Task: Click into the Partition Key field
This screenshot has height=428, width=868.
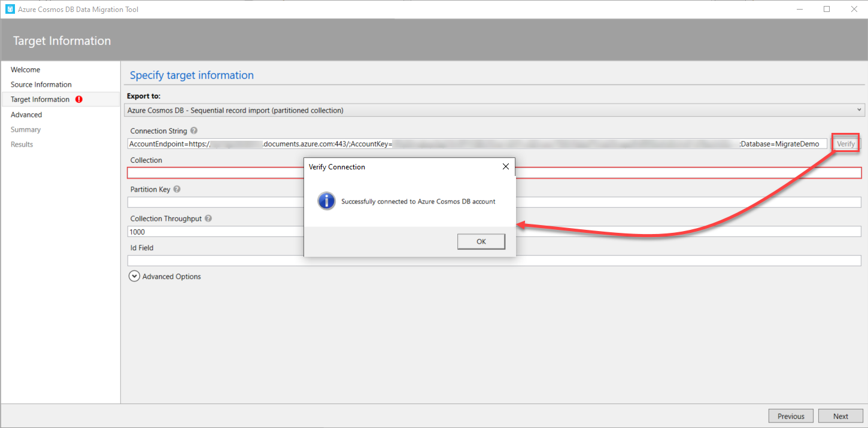Action: 494,202
